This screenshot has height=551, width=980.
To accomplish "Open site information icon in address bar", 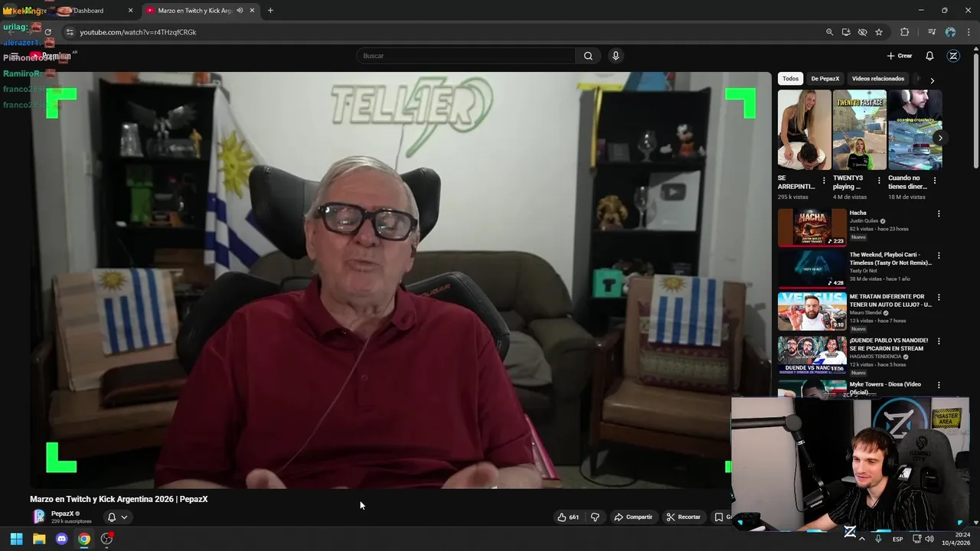I will click(x=69, y=32).
